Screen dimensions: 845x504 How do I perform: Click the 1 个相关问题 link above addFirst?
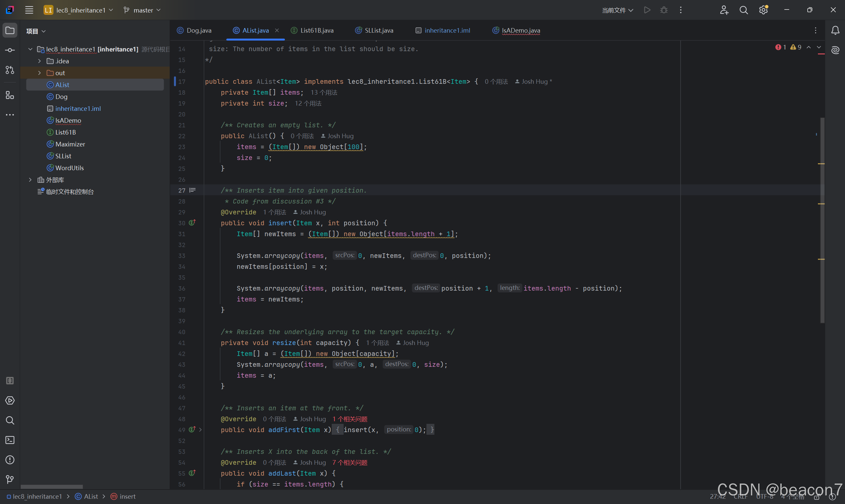click(x=350, y=419)
